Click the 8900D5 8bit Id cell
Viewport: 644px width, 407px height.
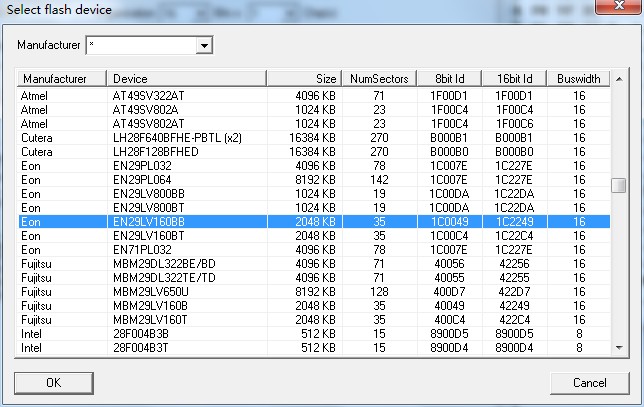point(449,333)
